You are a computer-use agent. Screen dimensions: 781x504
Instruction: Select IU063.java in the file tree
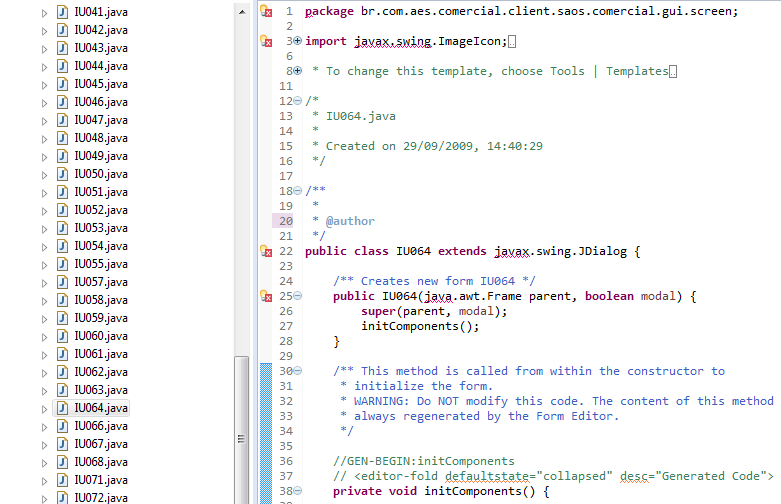pyautogui.click(x=101, y=390)
